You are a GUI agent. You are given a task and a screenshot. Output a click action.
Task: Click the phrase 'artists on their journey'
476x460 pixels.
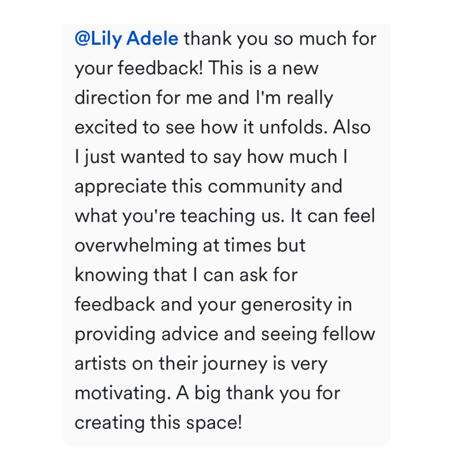pyautogui.click(x=171, y=363)
